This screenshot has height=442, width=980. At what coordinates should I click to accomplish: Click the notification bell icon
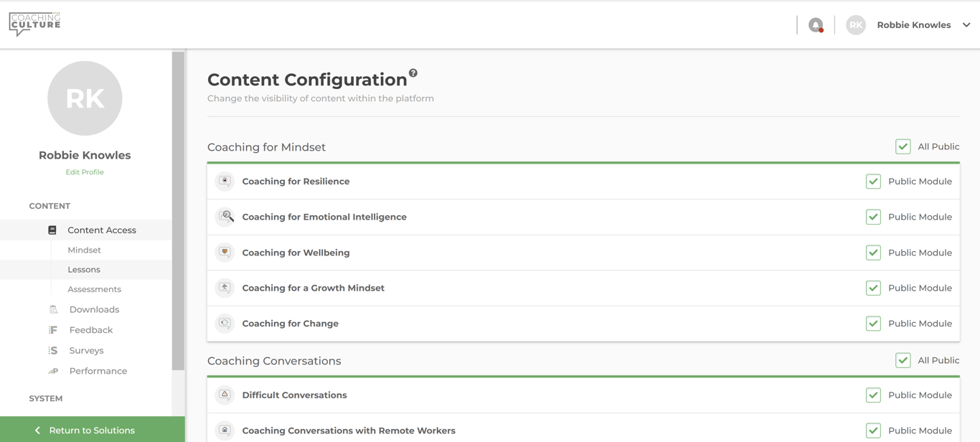[816, 25]
